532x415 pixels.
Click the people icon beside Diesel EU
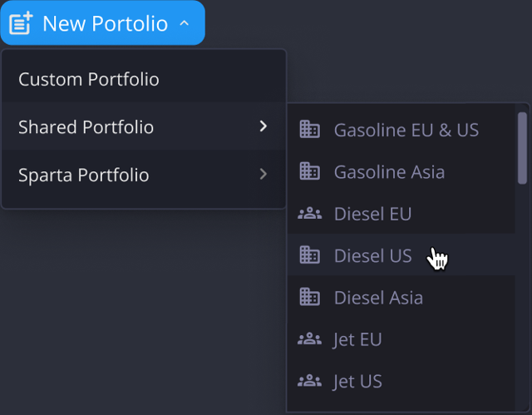(309, 215)
